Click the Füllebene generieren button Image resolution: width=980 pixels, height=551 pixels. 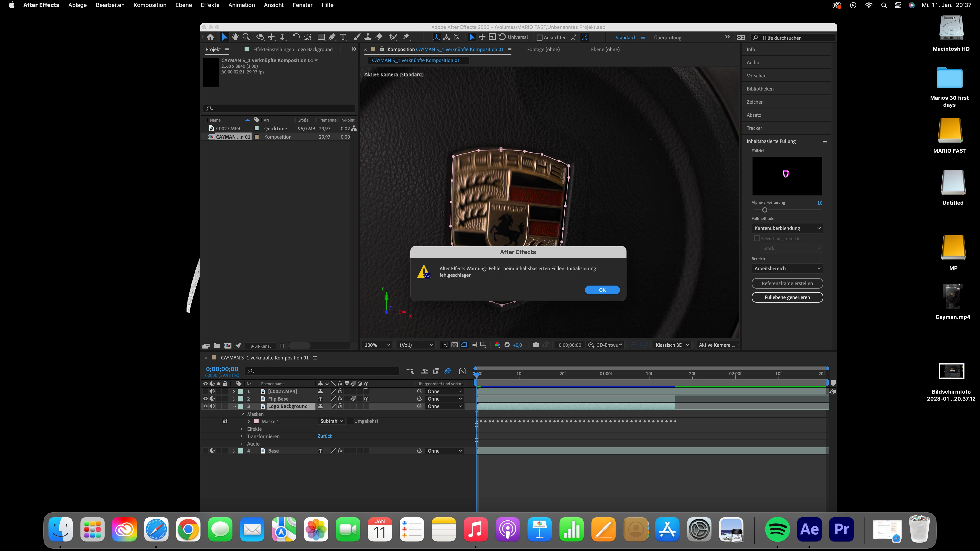click(x=787, y=297)
